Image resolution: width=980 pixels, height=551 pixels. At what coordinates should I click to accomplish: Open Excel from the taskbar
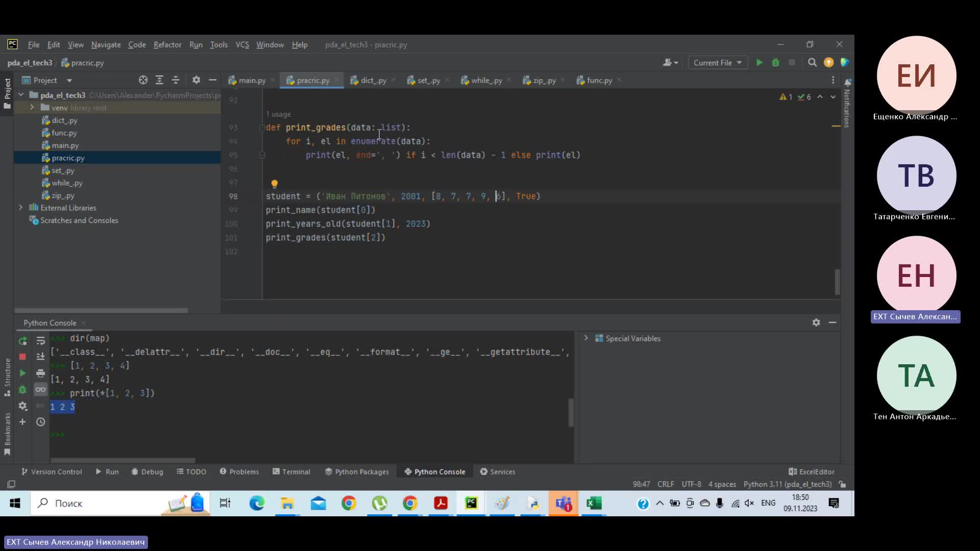click(594, 504)
